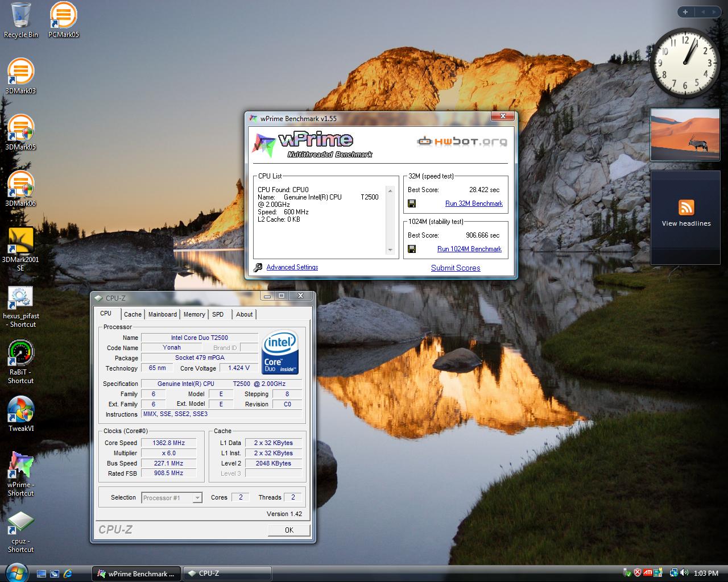Click the Advanced Settings magnifier-wrench icon

[258, 267]
